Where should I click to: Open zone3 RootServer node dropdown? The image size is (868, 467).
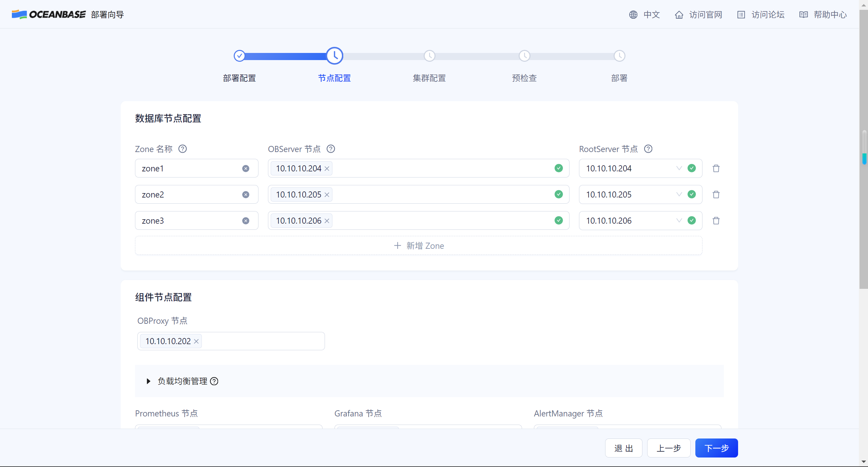(x=679, y=221)
